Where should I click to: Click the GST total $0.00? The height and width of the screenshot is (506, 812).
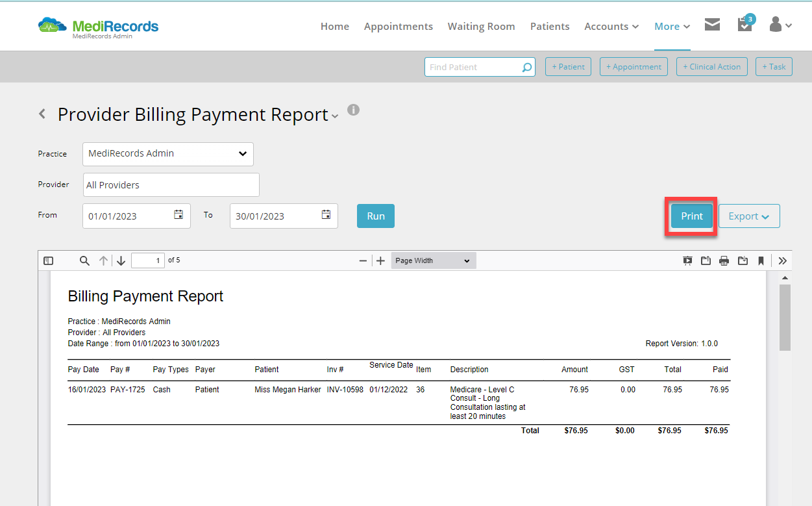click(x=625, y=431)
